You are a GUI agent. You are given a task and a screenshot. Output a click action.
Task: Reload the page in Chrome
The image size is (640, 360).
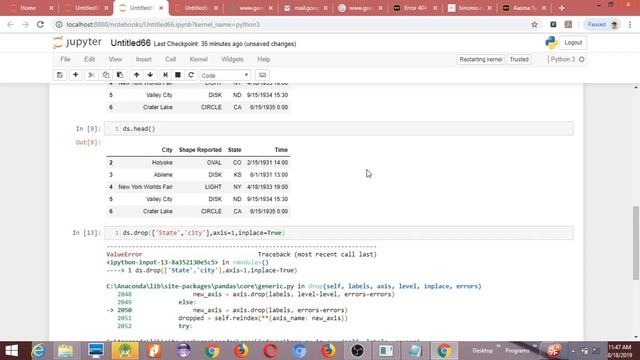tap(40, 24)
